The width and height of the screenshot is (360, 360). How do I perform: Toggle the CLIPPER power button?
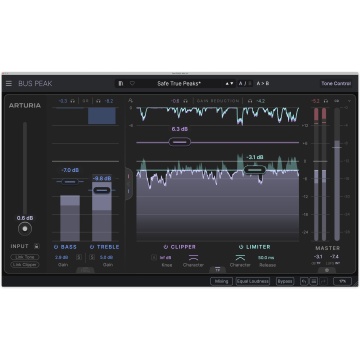(166, 247)
